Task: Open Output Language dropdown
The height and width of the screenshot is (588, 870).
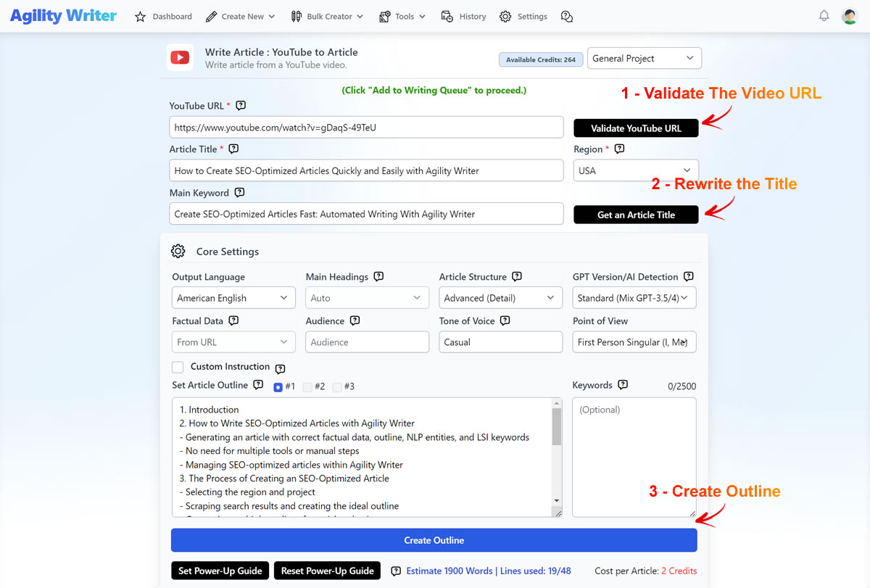Action: [x=233, y=298]
